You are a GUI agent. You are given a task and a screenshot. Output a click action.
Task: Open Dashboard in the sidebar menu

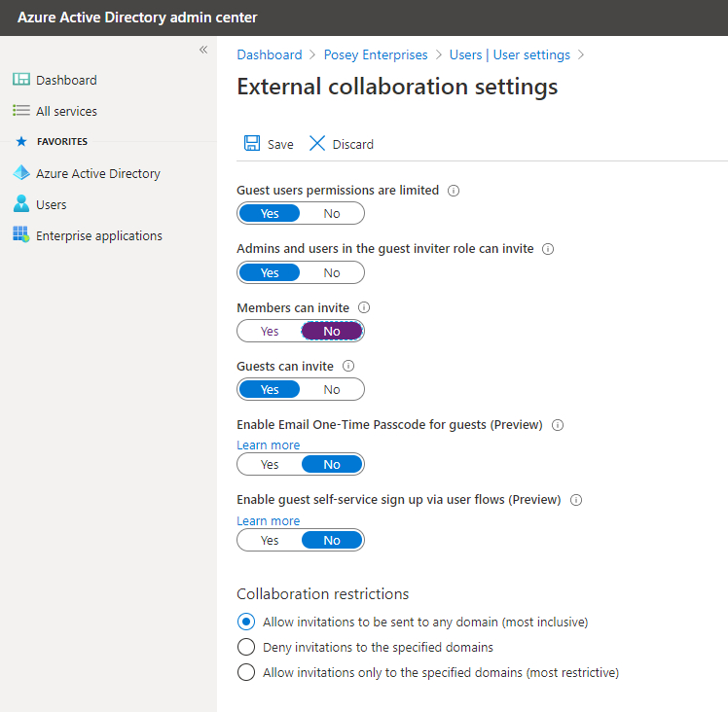pyautogui.click(x=66, y=81)
